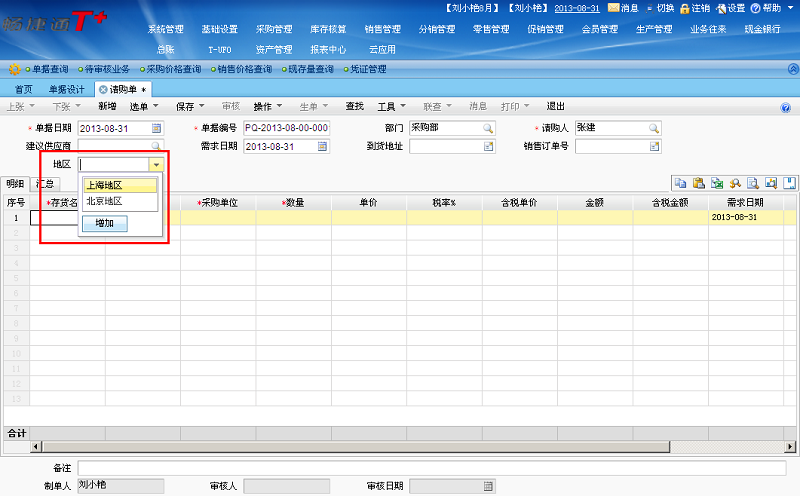The image size is (800, 496).
Task: Click 注销 with the lock icon
Action: click(694, 8)
